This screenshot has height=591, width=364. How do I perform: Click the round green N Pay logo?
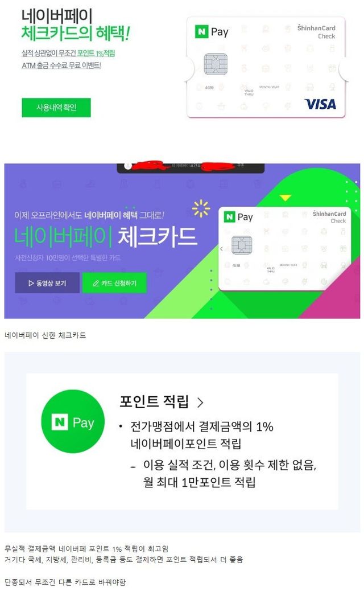point(73,421)
